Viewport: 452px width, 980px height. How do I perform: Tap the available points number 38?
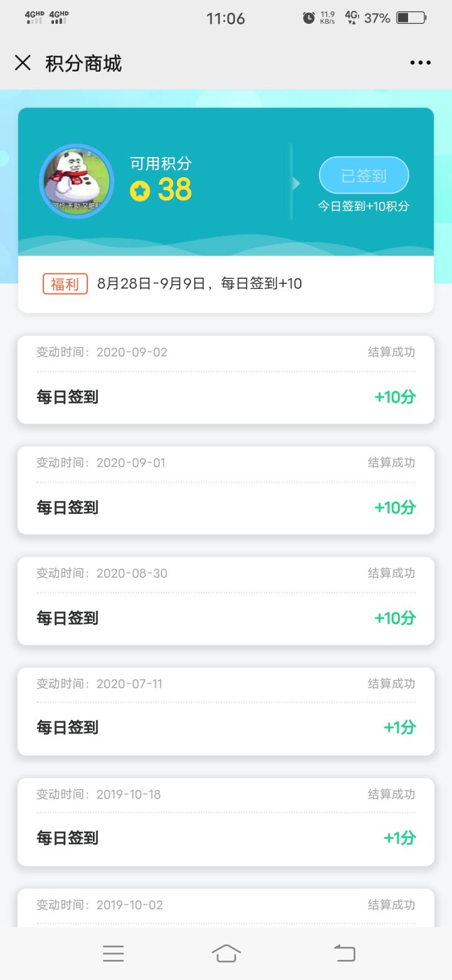click(x=175, y=190)
